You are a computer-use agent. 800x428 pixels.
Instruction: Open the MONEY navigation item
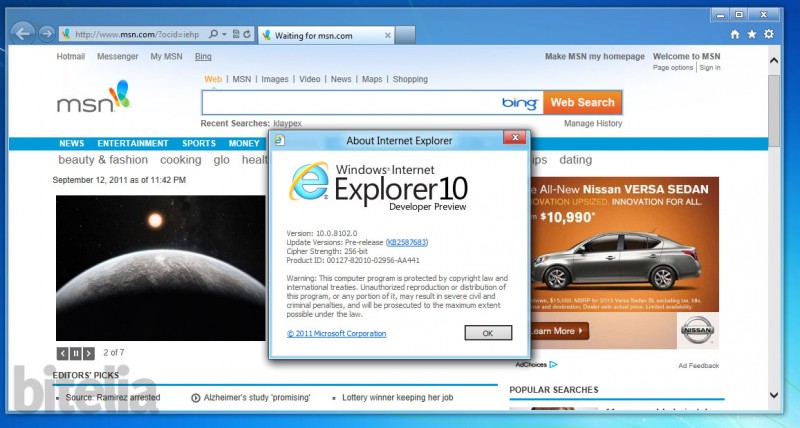pyautogui.click(x=244, y=143)
